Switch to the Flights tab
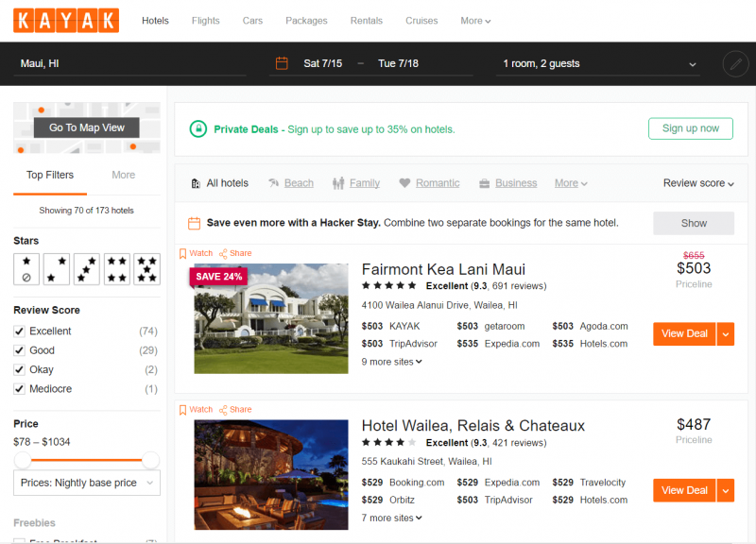Viewport: 756px width, 544px height. [x=205, y=20]
